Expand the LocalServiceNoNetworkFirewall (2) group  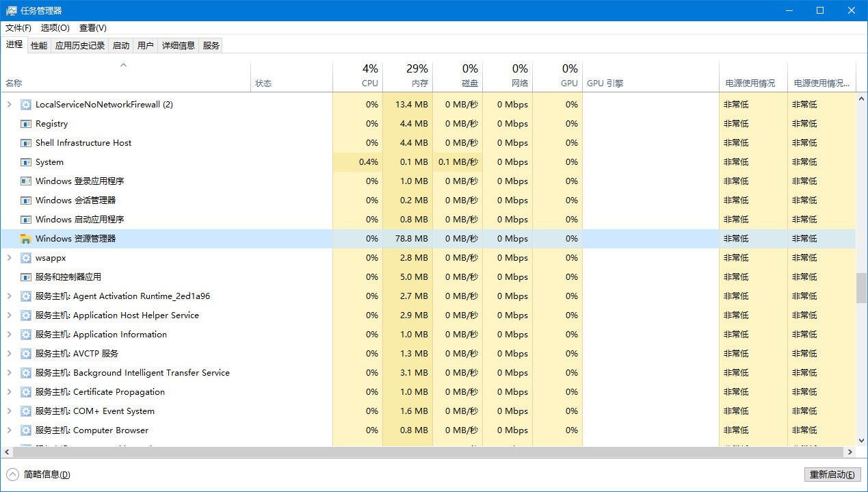pyautogui.click(x=9, y=105)
